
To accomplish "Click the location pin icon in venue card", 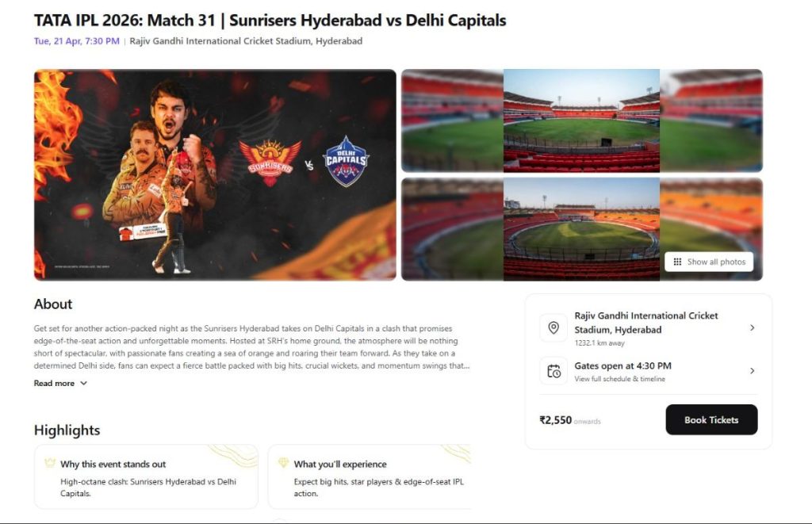I will tap(553, 327).
